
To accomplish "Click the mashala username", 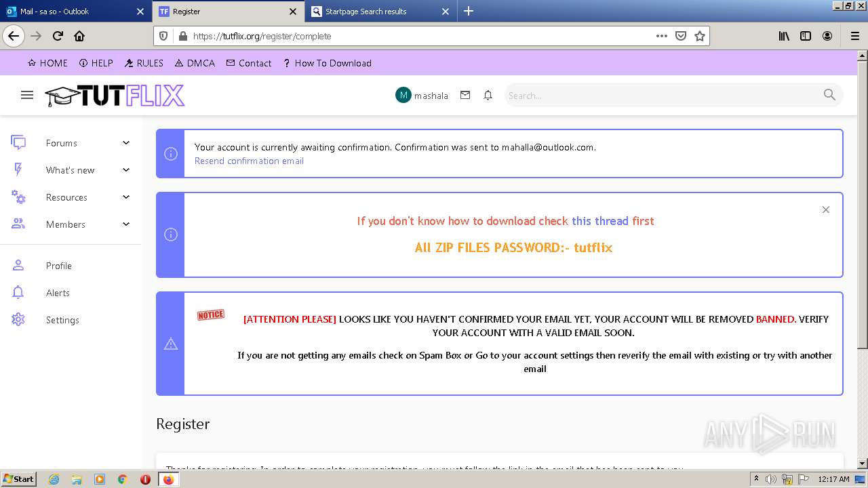I will [x=431, y=96].
